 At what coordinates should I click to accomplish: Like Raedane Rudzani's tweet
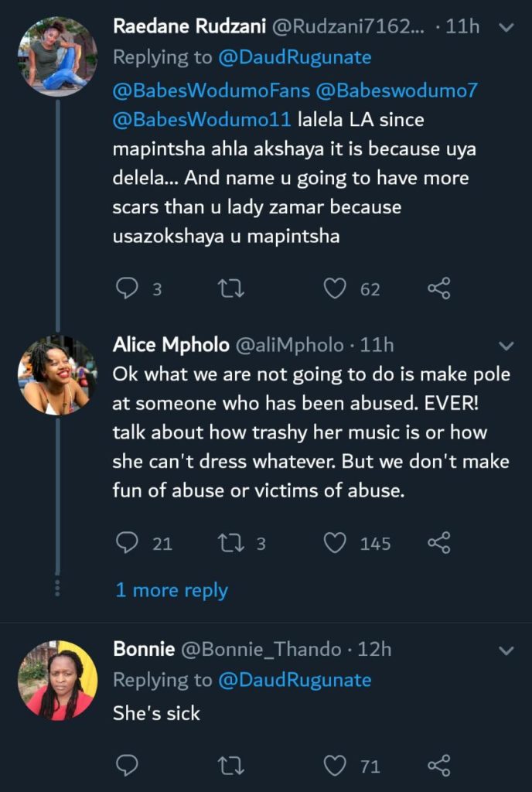click(x=334, y=289)
